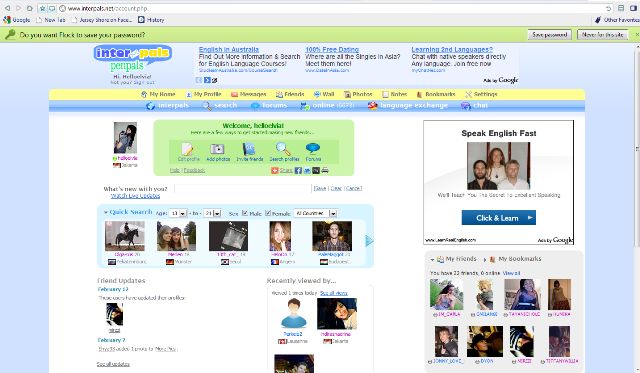Click the star bookmark icon in address bar
The image size is (640, 373).
coord(42,8)
